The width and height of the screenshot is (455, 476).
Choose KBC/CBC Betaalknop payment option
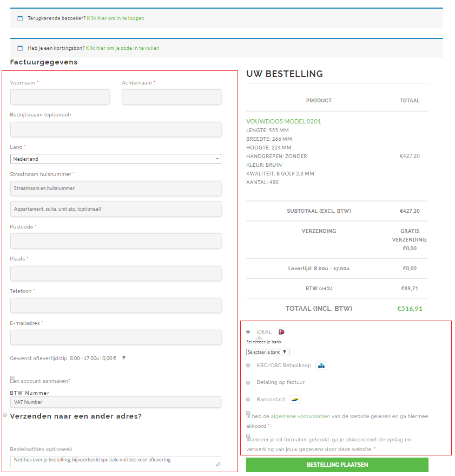(x=248, y=366)
